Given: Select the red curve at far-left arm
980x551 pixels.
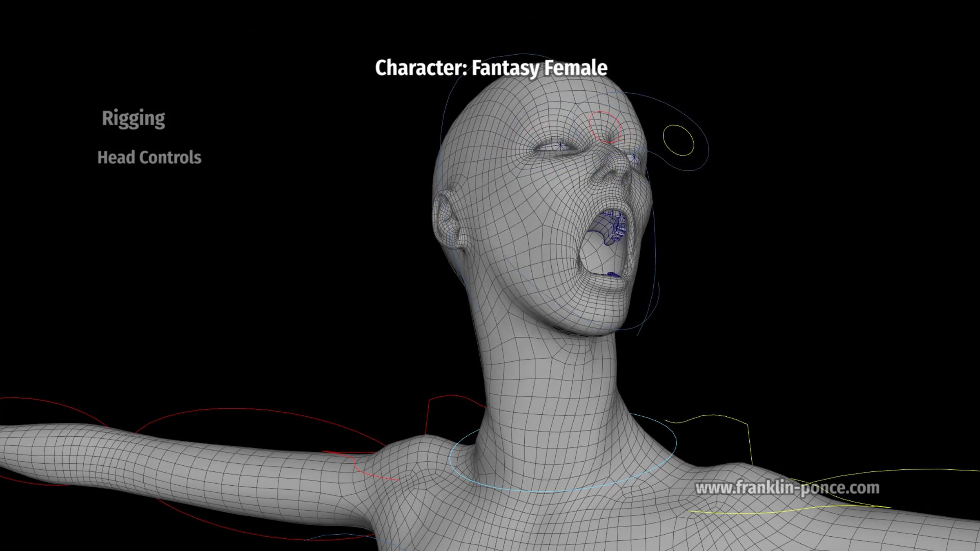Looking at the screenshot, I should tap(61, 405).
